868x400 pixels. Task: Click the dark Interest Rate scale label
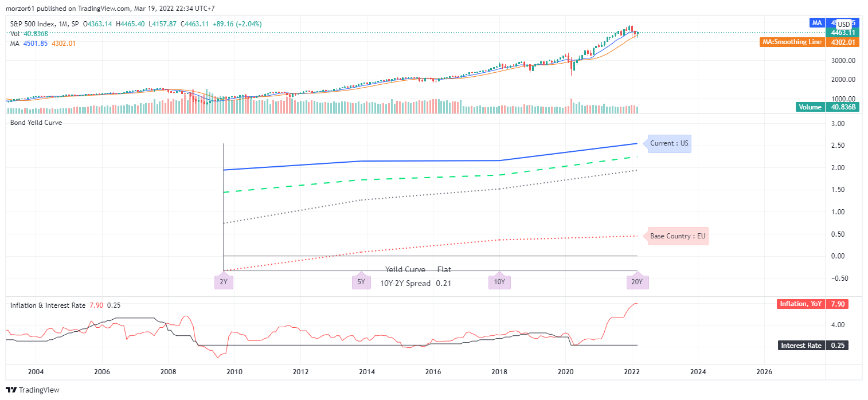(x=801, y=345)
